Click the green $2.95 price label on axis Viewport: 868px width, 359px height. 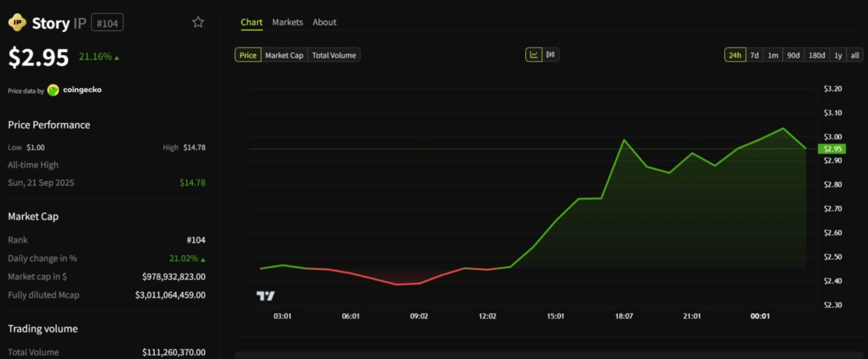pos(829,149)
